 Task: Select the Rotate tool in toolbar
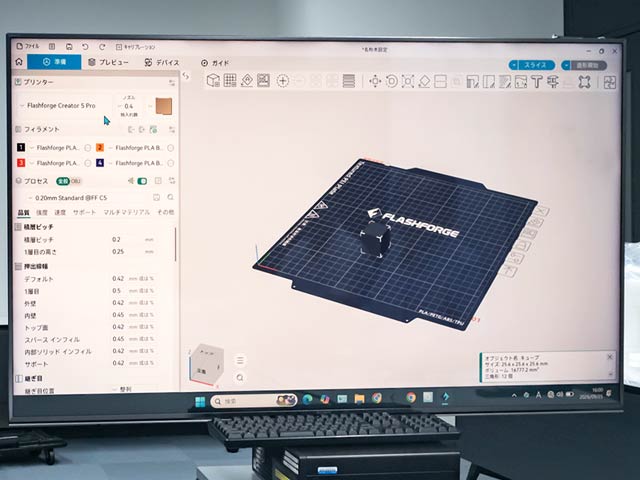[391, 81]
